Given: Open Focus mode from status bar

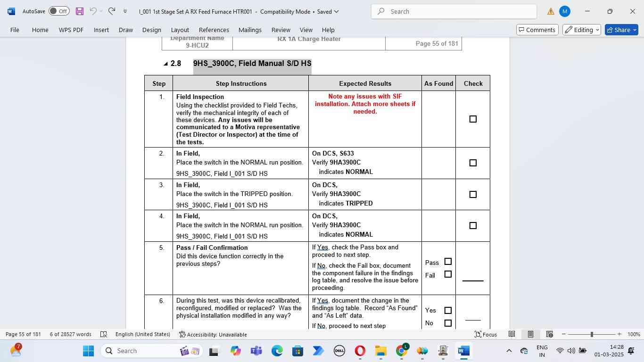Looking at the screenshot, I should tap(486, 334).
